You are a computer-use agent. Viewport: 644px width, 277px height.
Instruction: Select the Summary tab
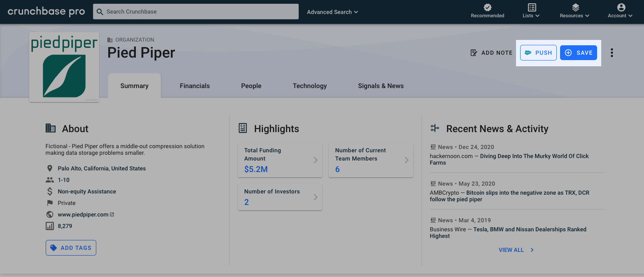(x=135, y=86)
